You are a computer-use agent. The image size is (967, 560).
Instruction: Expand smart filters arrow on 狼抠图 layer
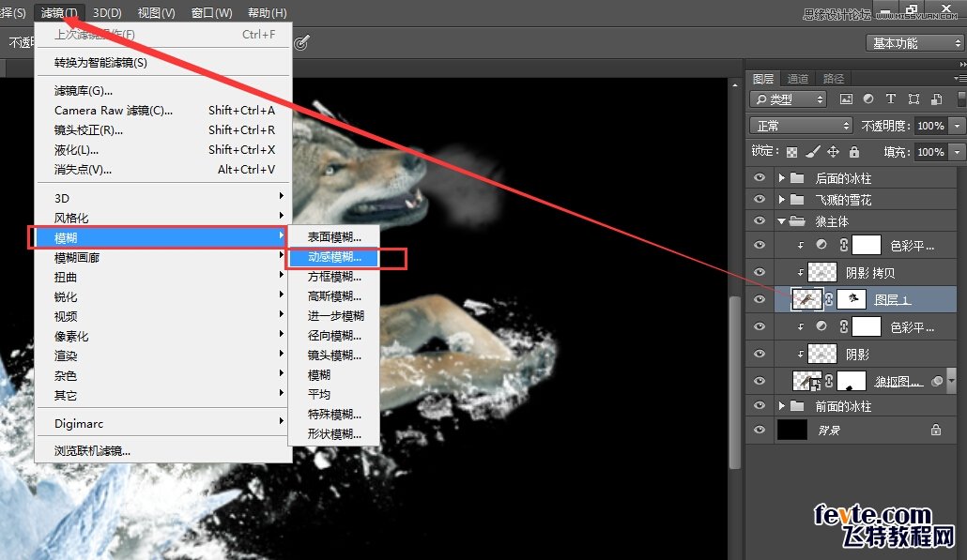click(951, 382)
